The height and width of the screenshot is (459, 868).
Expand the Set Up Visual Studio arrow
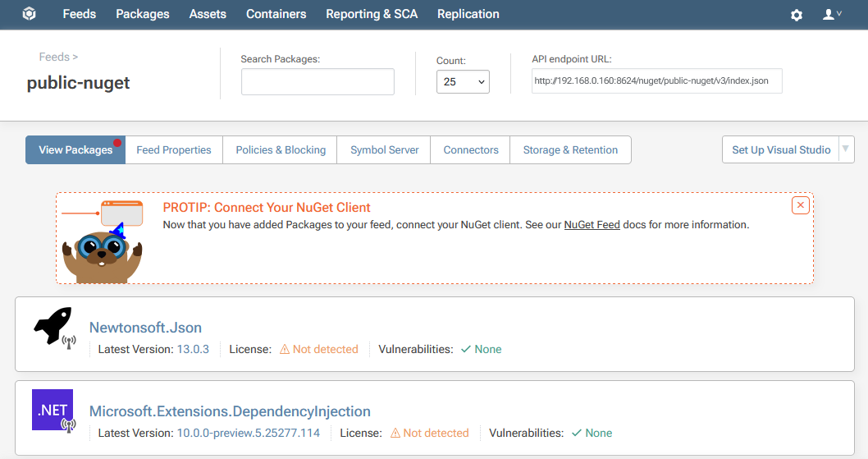pos(847,149)
